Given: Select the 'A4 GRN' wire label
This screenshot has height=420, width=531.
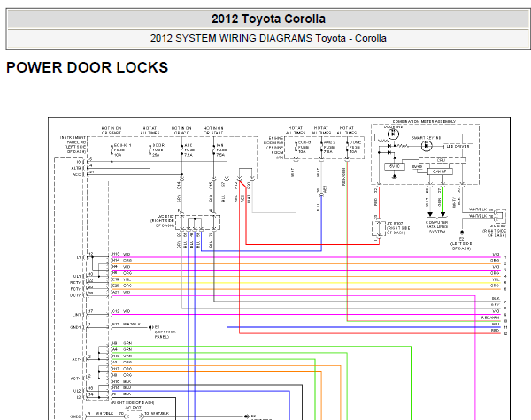Looking at the screenshot, I should (x=122, y=349).
